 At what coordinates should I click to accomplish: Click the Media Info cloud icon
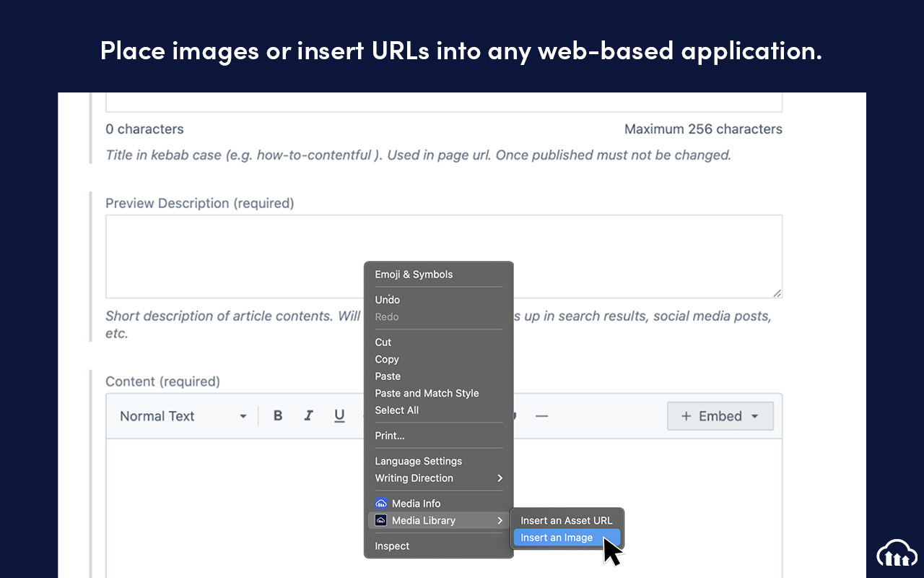click(380, 503)
